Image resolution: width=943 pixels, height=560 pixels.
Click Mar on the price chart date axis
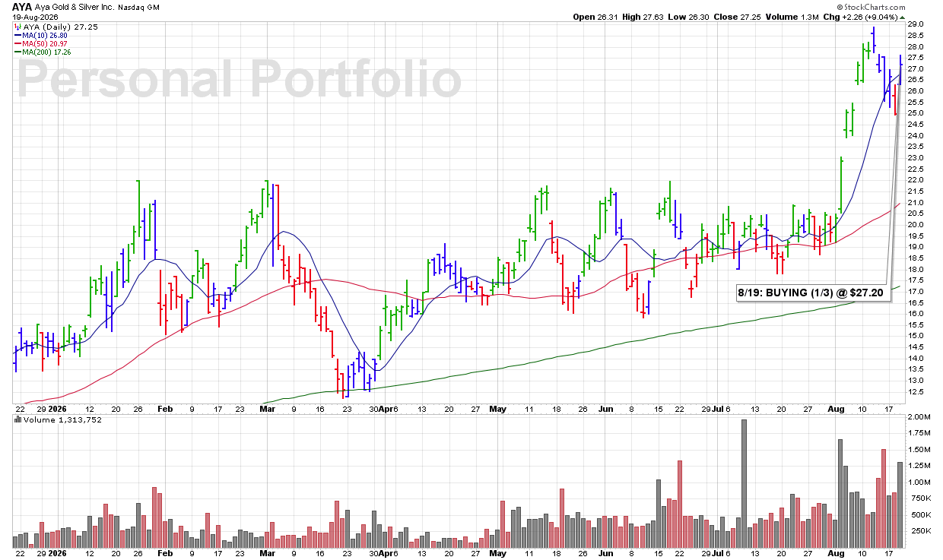click(267, 409)
